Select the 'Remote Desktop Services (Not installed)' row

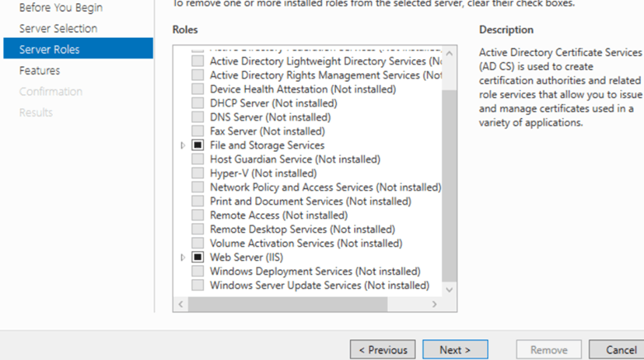(303, 229)
